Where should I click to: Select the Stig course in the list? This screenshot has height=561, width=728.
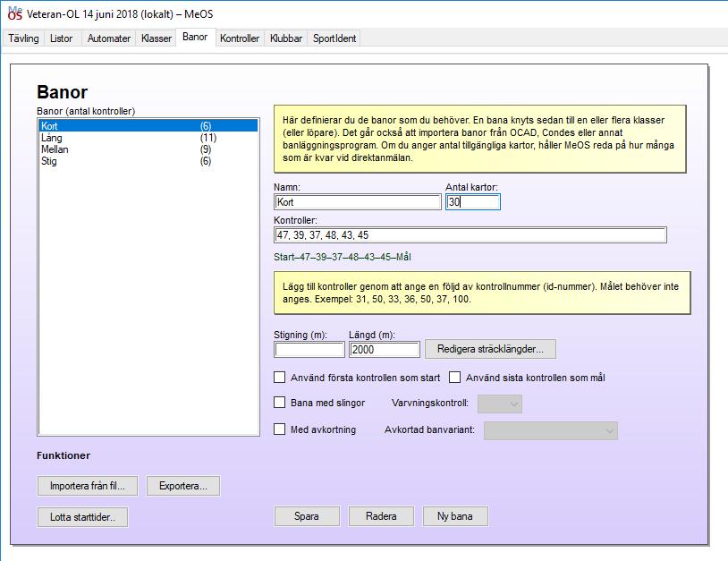tap(148, 161)
